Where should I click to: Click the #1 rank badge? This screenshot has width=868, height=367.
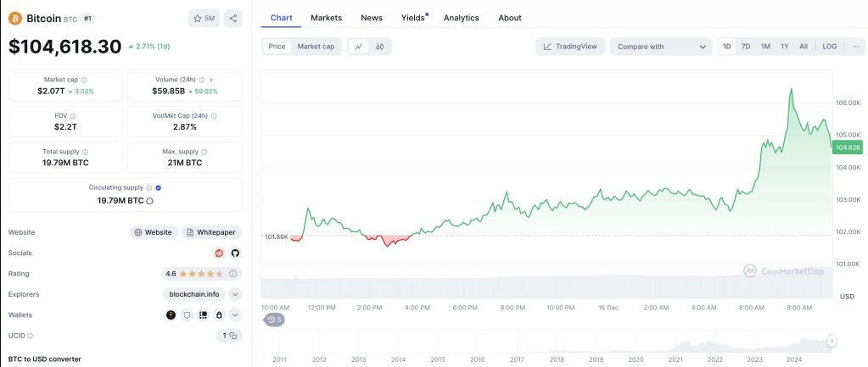[x=88, y=19]
